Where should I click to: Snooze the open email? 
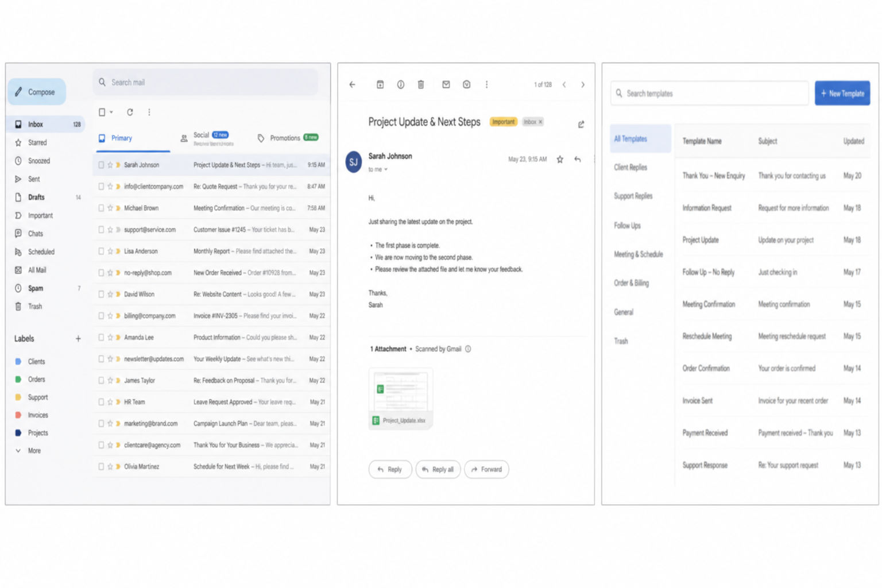(x=467, y=85)
